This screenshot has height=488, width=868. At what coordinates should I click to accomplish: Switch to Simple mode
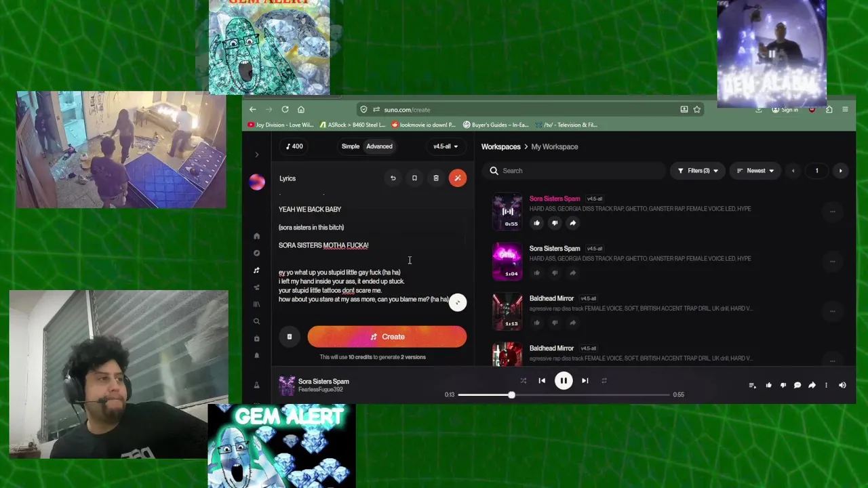[351, 146]
